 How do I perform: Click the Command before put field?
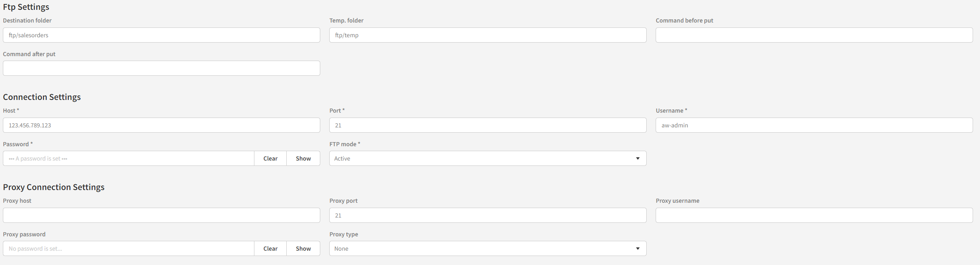click(814, 35)
